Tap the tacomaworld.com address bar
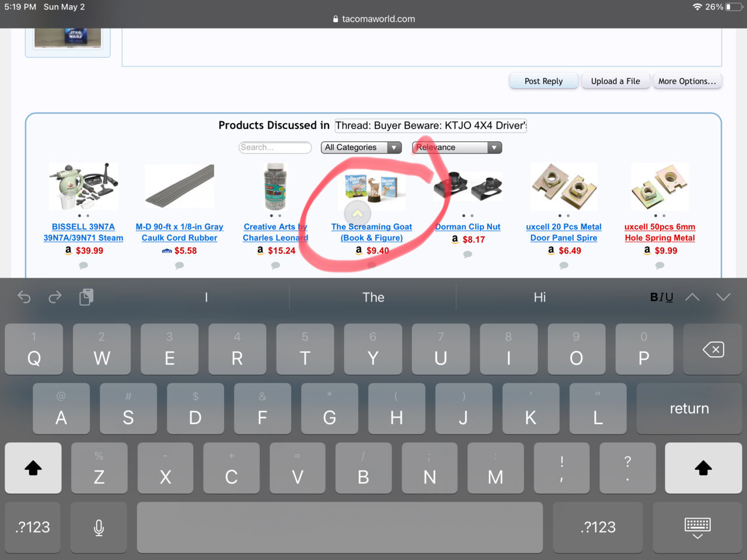The height and width of the screenshot is (560, 747). pyautogui.click(x=373, y=19)
